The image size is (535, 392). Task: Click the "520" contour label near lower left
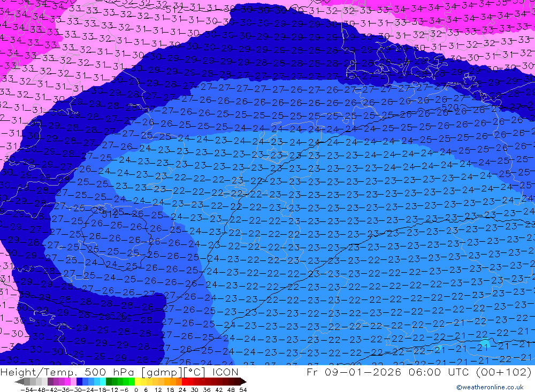coord(118,316)
